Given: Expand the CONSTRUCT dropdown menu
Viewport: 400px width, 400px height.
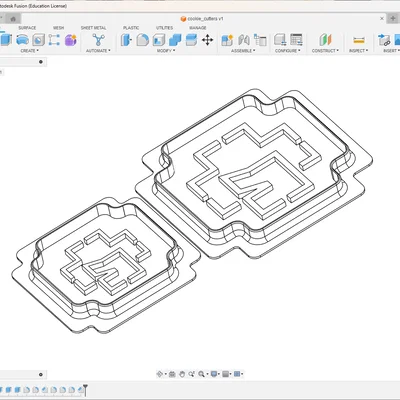Looking at the screenshot, I should tap(325, 51).
